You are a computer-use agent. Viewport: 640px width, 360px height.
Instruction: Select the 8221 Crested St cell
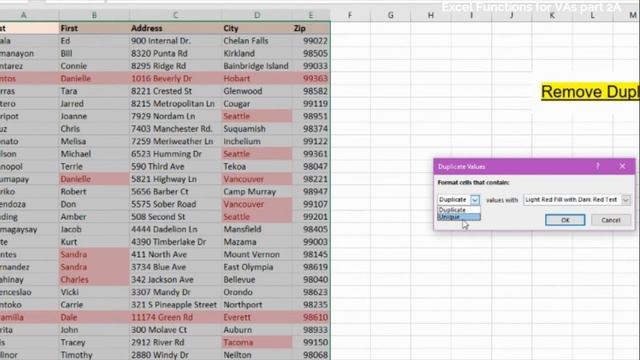[175, 91]
